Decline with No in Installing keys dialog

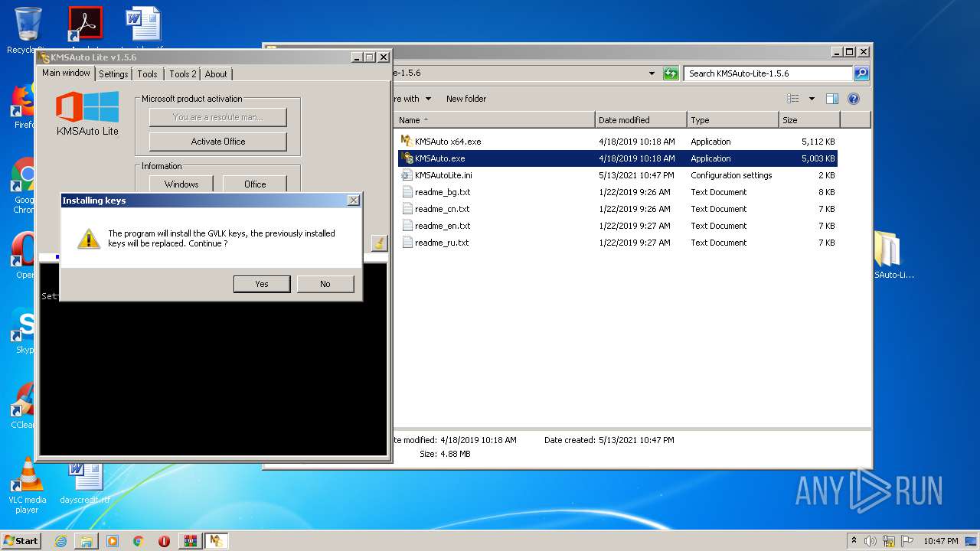(325, 284)
